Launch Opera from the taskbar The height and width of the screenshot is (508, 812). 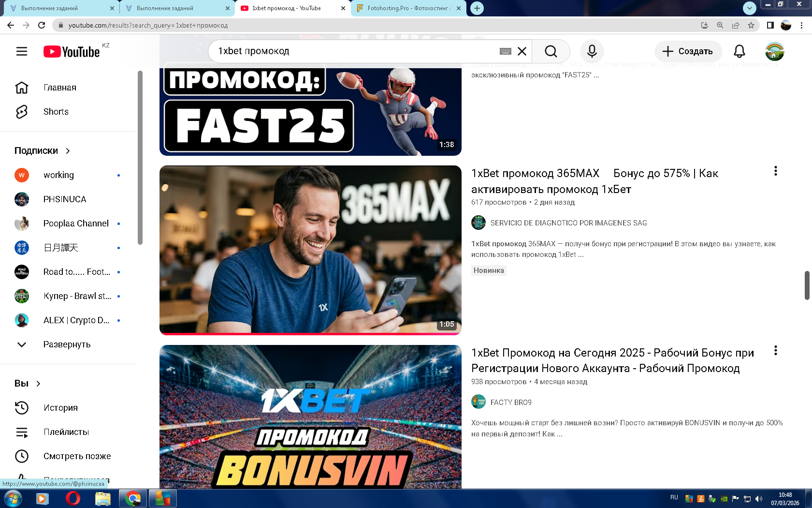(x=72, y=498)
